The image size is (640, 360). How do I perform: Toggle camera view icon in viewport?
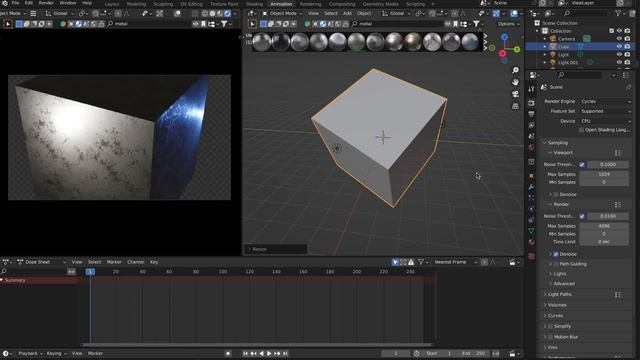[x=516, y=94]
